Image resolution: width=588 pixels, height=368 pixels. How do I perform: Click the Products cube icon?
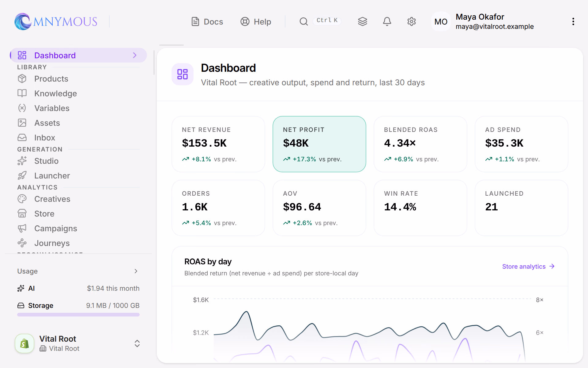coord(22,79)
